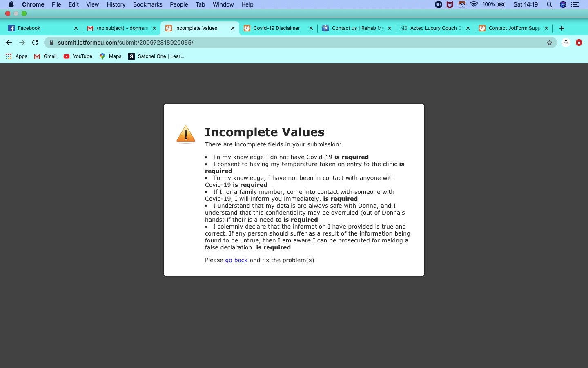Navigate back using the browser back arrow

(9, 43)
